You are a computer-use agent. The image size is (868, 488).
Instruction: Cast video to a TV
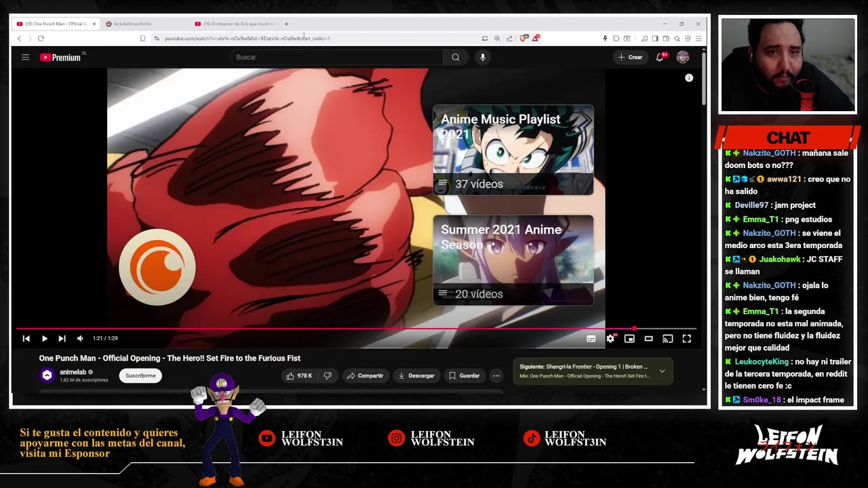(667, 338)
